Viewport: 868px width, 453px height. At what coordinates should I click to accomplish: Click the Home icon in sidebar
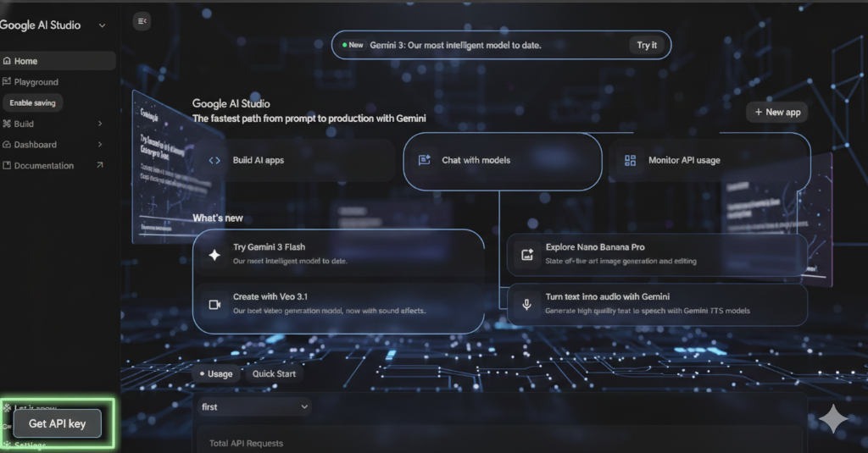(7, 61)
